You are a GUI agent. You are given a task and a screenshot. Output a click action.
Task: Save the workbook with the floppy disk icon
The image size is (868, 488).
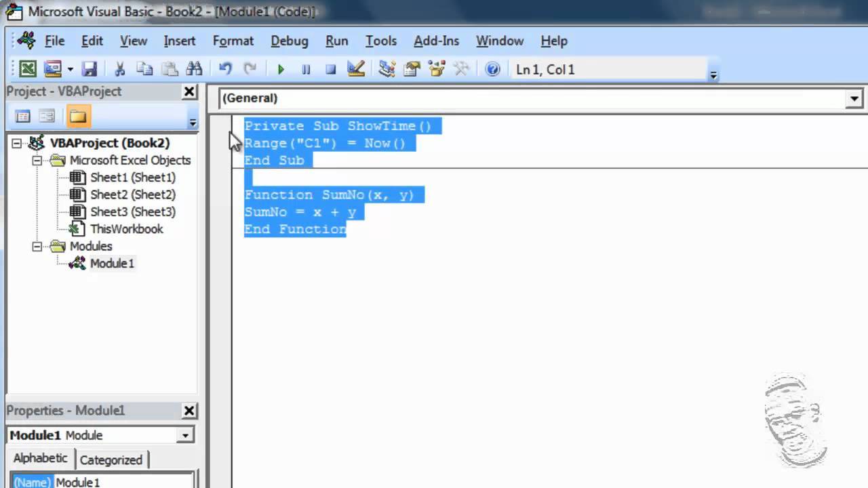(90, 68)
